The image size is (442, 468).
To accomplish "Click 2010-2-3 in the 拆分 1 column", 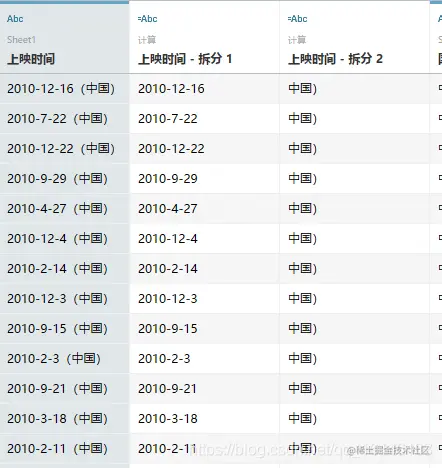I will click(x=164, y=359).
